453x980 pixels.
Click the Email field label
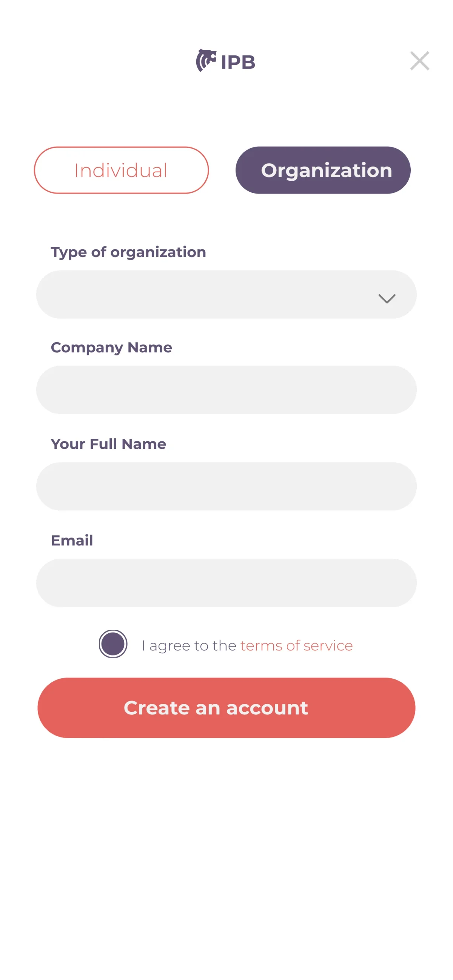tap(72, 541)
